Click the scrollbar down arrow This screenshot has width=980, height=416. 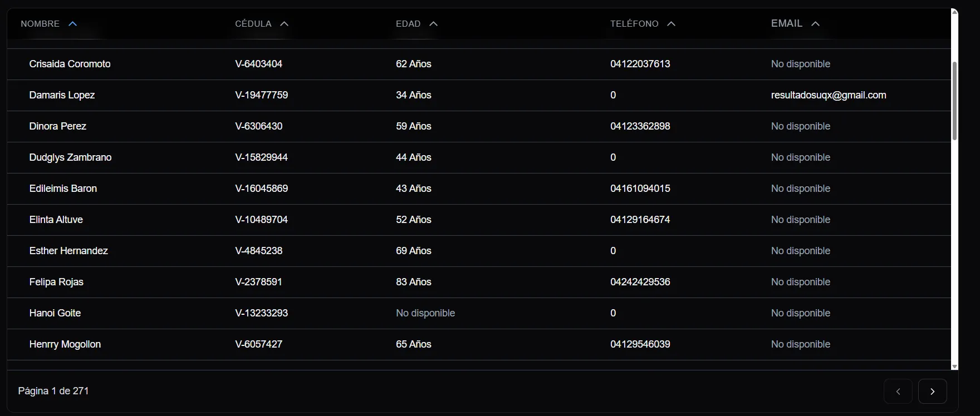(x=954, y=367)
